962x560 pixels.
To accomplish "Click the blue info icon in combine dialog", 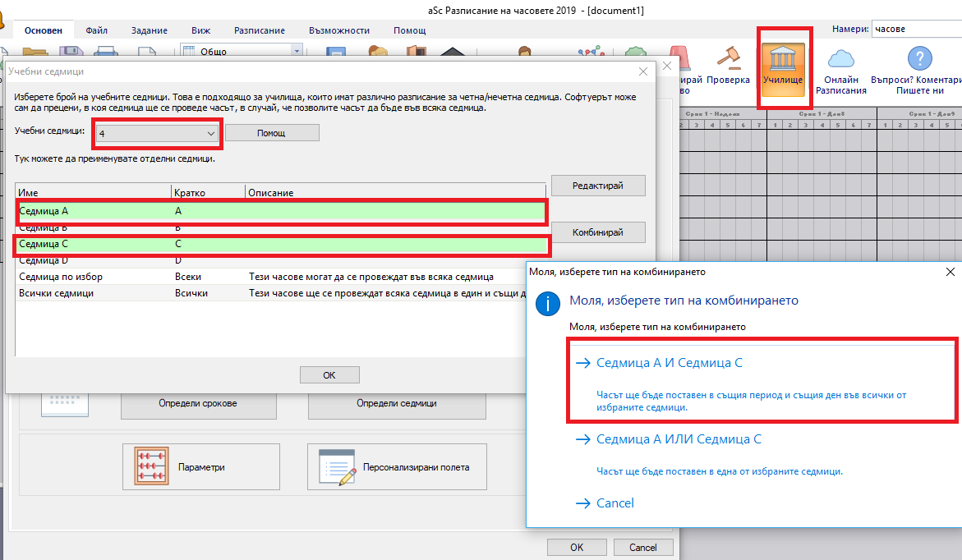I will pos(548,302).
